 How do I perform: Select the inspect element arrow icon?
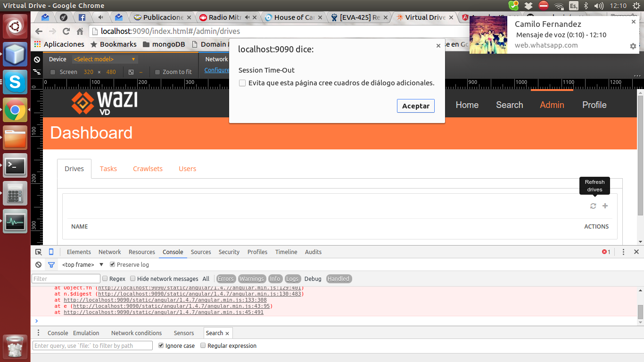39,252
